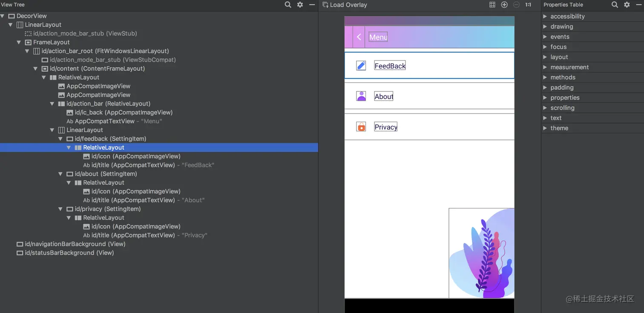Viewport: 644px width, 313px height.
Task: Expand the accessibility properties group
Action: (x=545, y=16)
